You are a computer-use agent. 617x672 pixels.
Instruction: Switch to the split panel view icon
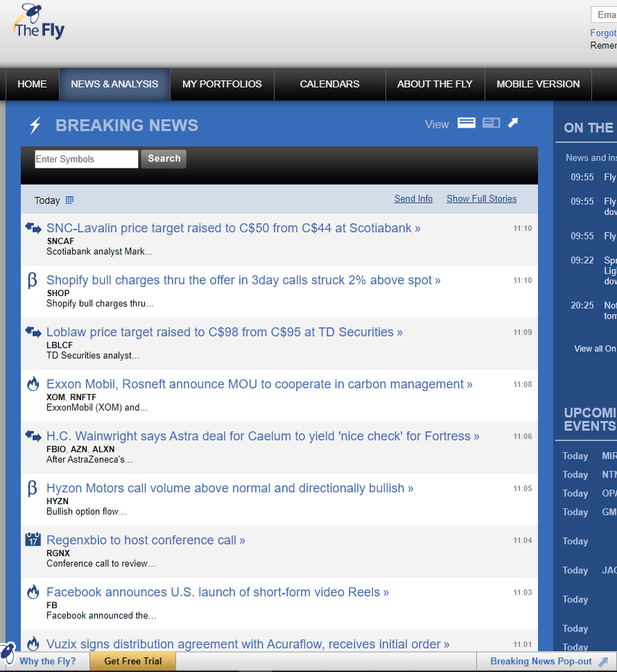[x=492, y=123]
